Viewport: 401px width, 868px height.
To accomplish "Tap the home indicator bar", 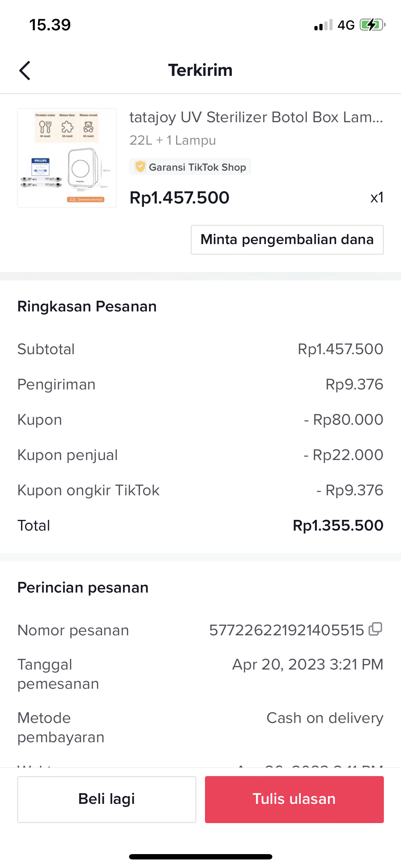I will 200,857.
